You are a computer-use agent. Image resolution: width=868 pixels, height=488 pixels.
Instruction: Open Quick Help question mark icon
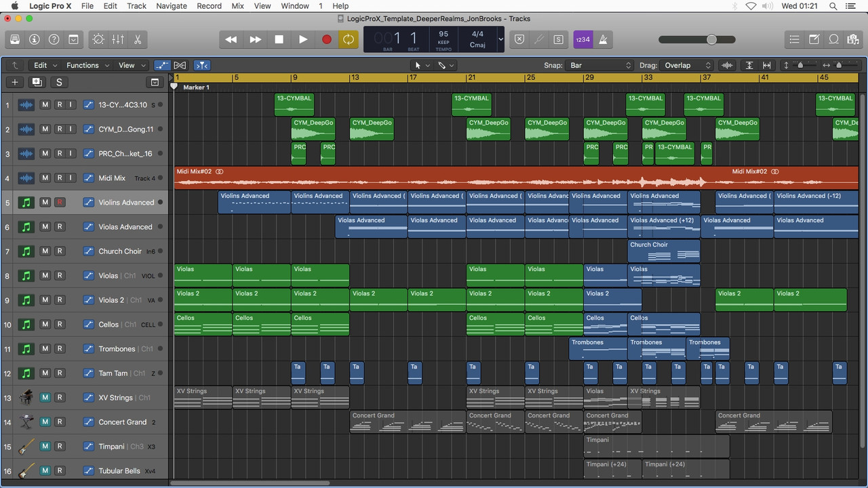pos(54,39)
